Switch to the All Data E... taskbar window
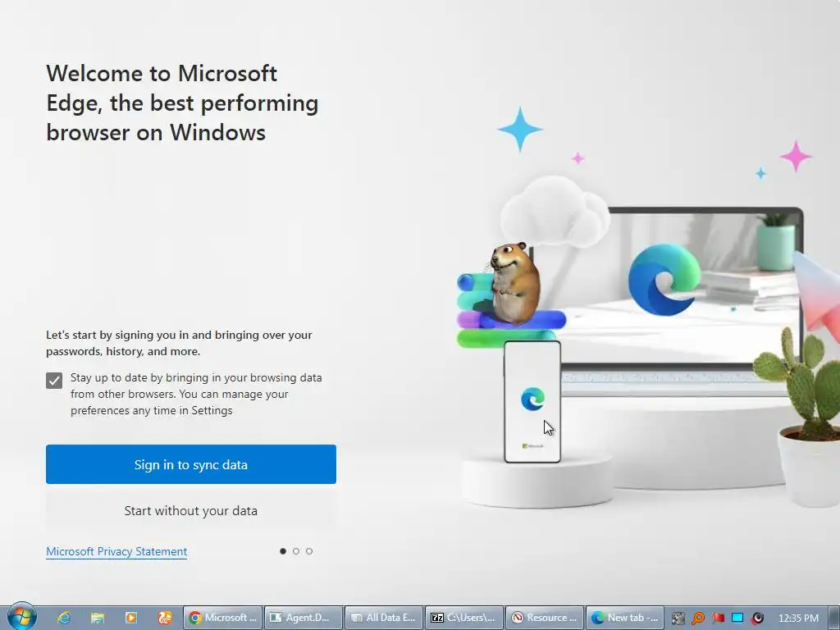 (384, 618)
